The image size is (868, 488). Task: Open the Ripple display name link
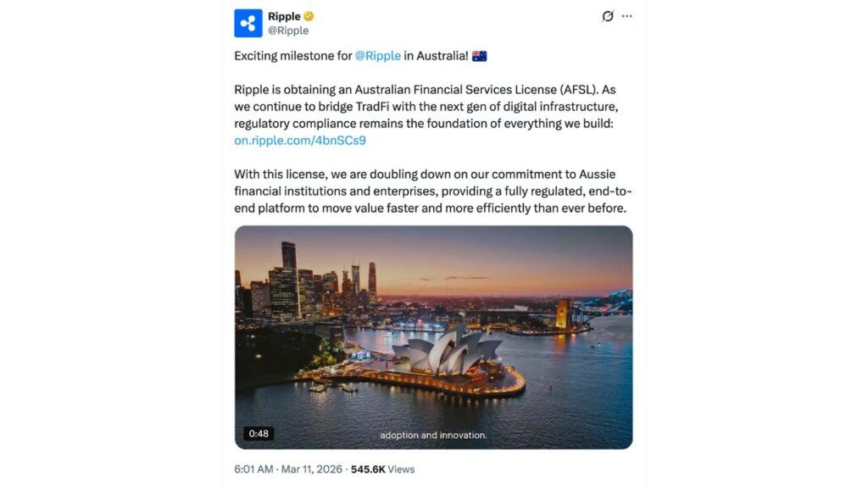tap(284, 16)
